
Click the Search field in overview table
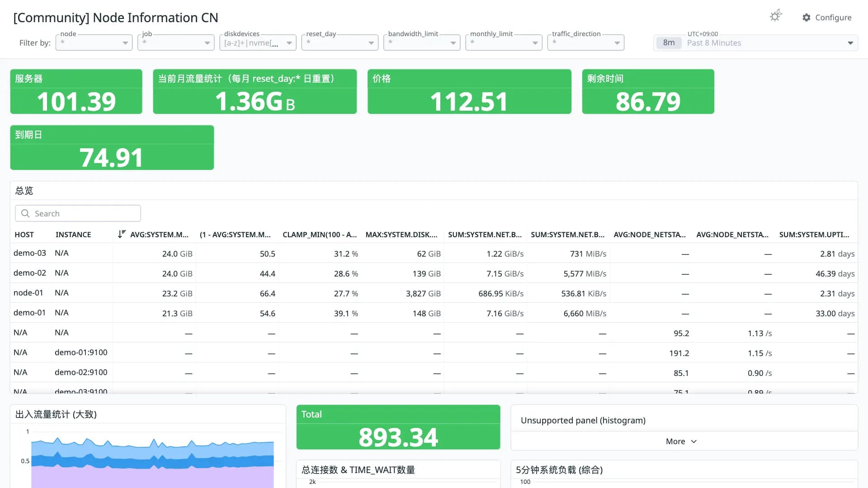pos(78,213)
